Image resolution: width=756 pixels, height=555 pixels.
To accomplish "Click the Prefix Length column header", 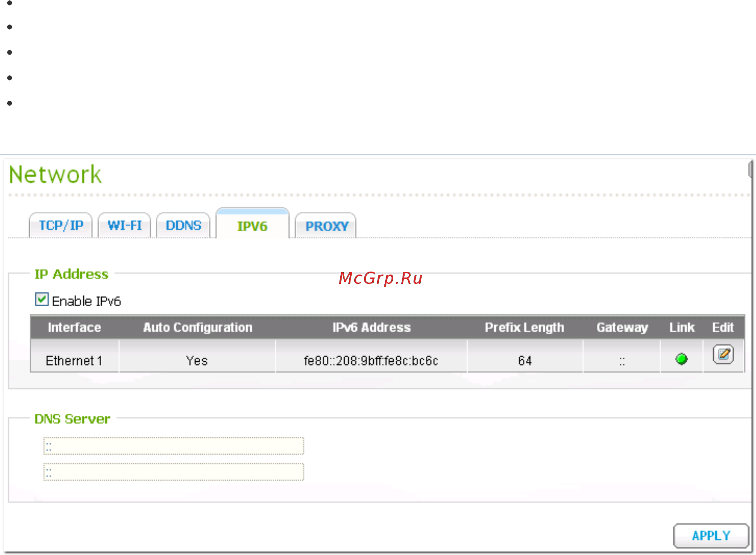I will (524, 327).
